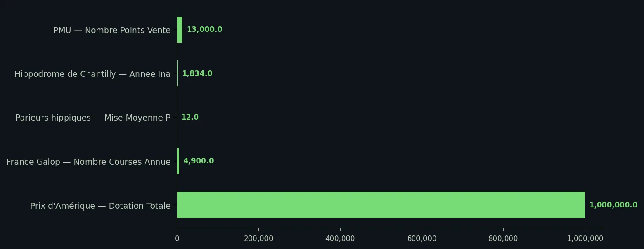Click the 600,000 axis tick label

tap(422, 239)
